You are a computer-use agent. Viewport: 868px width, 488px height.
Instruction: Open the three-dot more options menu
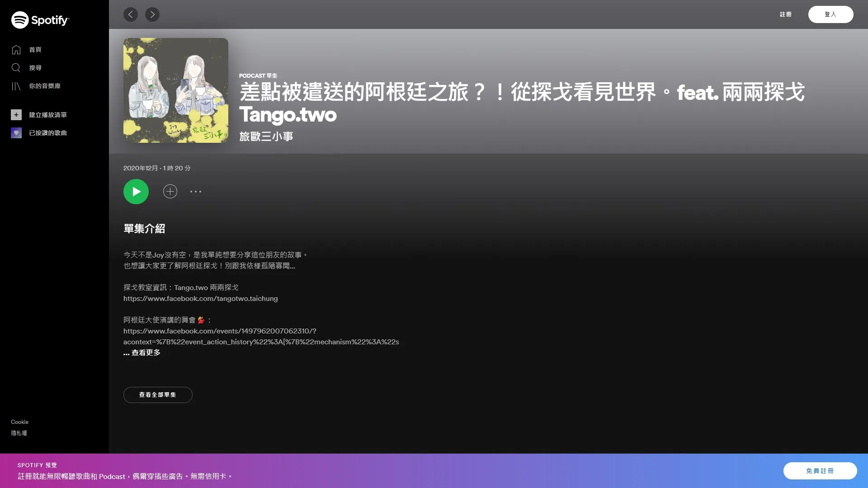point(196,192)
